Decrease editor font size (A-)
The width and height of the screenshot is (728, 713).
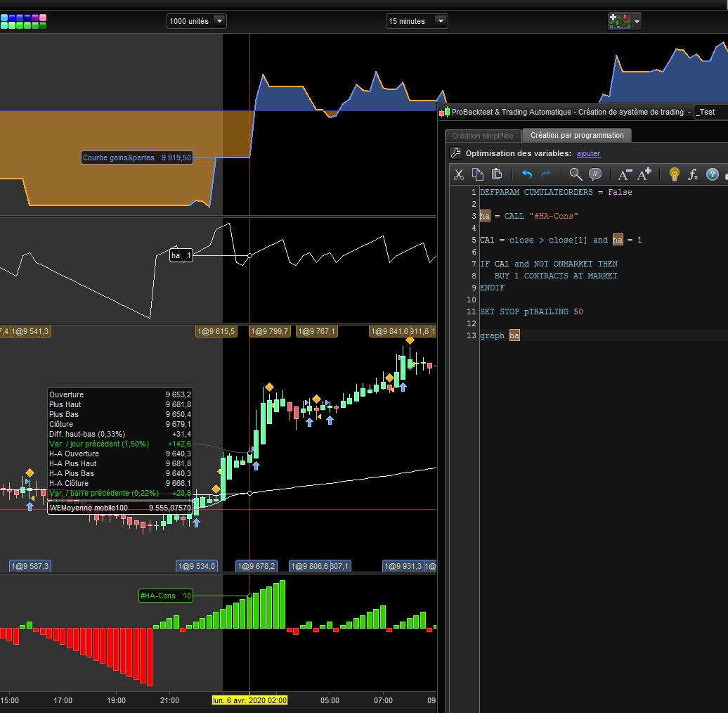[625, 174]
